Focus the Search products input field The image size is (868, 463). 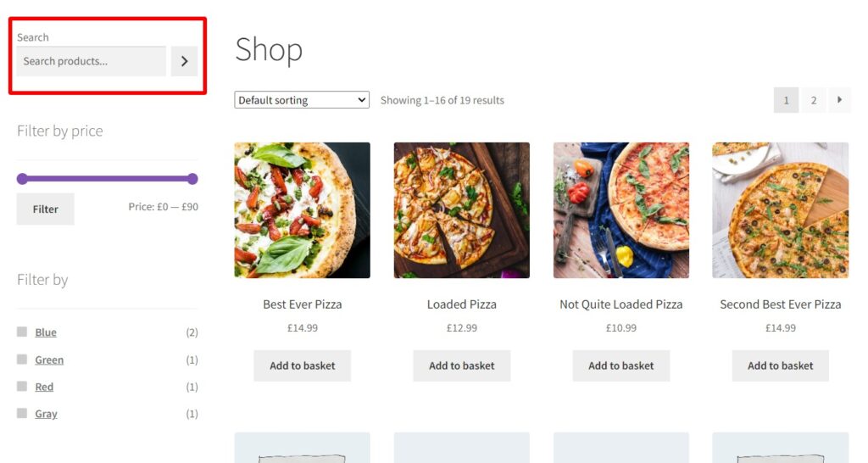pyautogui.click(x=91, y=61)
